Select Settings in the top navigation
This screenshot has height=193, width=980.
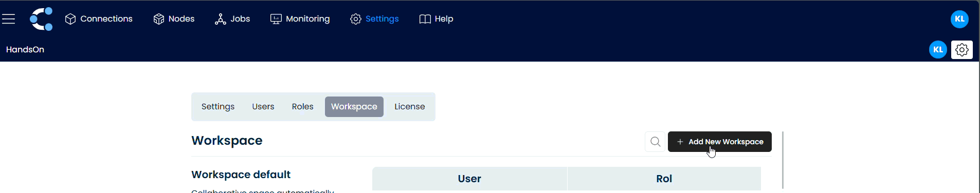374,19
